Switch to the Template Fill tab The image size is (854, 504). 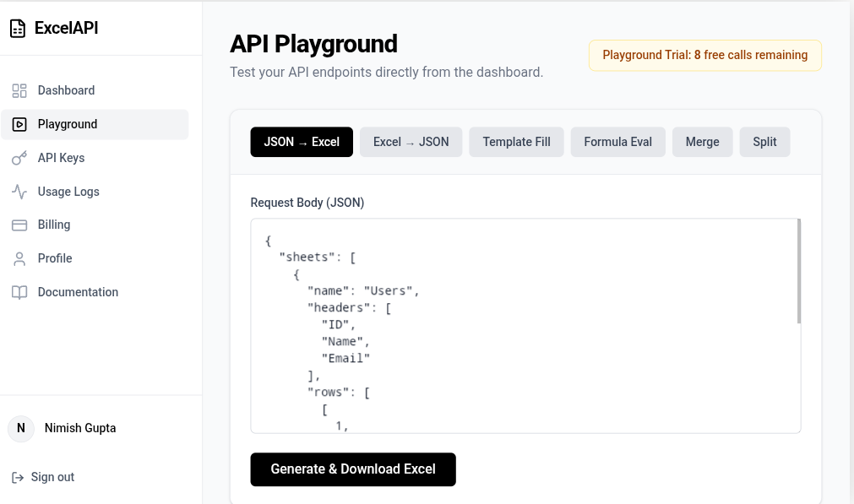tap(516, 142)
